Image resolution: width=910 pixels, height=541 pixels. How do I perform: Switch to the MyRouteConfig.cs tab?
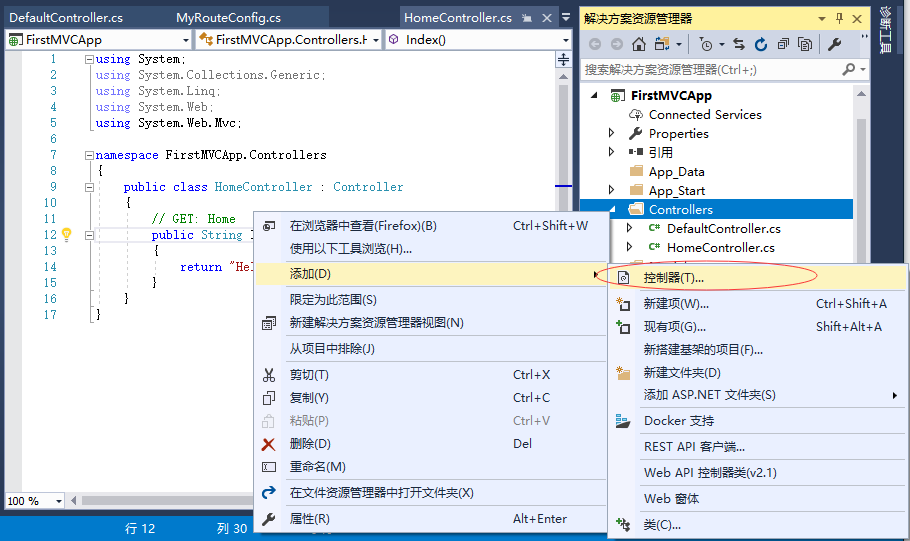(228, 18)
